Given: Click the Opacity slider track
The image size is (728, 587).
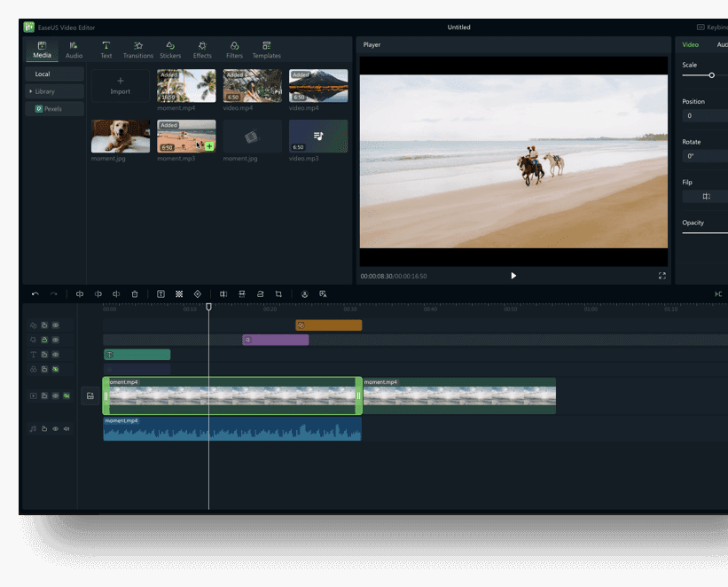Looking at the screenshot, I should click(705, 233).
